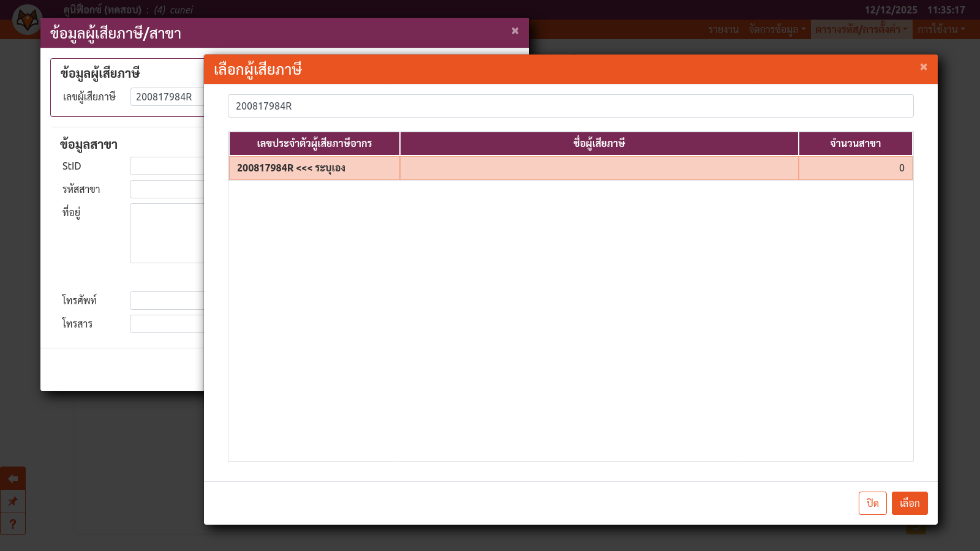The width and height of the screenshot is (980, 551).
Task: Click into the StID input field
Action: [x=167, y=166]
